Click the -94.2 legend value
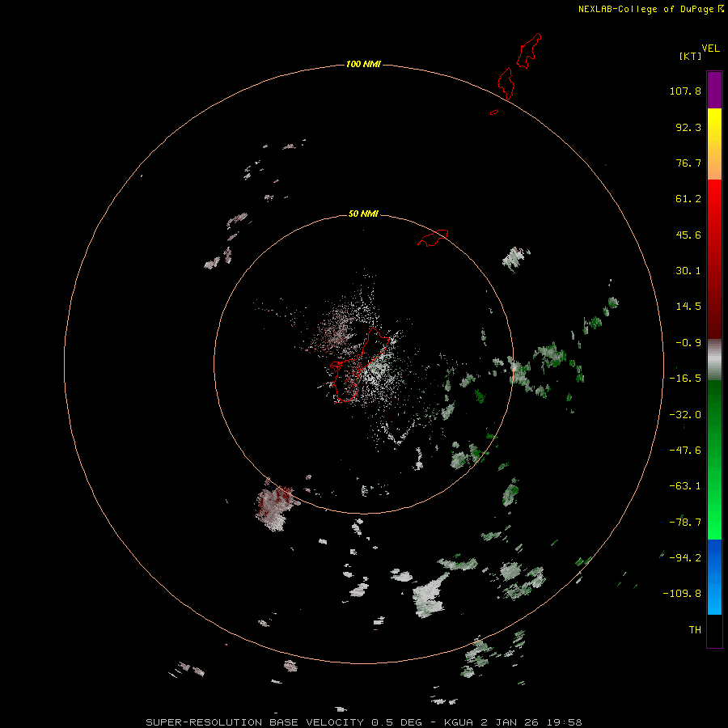The width and height of the screenshot is (728, 728). click(685, 557)
